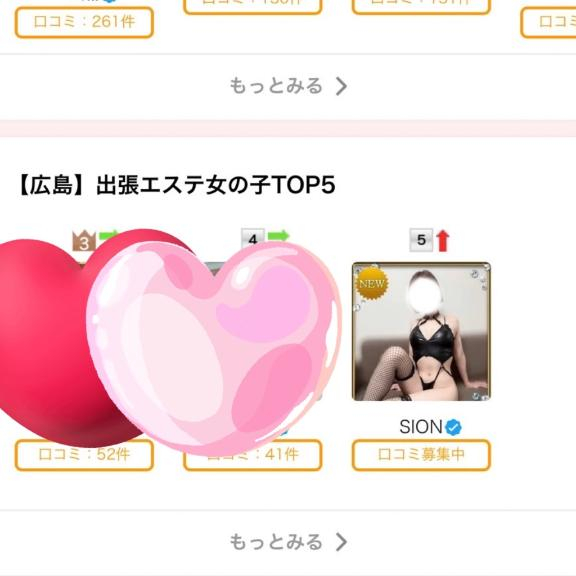Click the large pink heart sticker
The image size is (576, 576).
click(213, 347)
